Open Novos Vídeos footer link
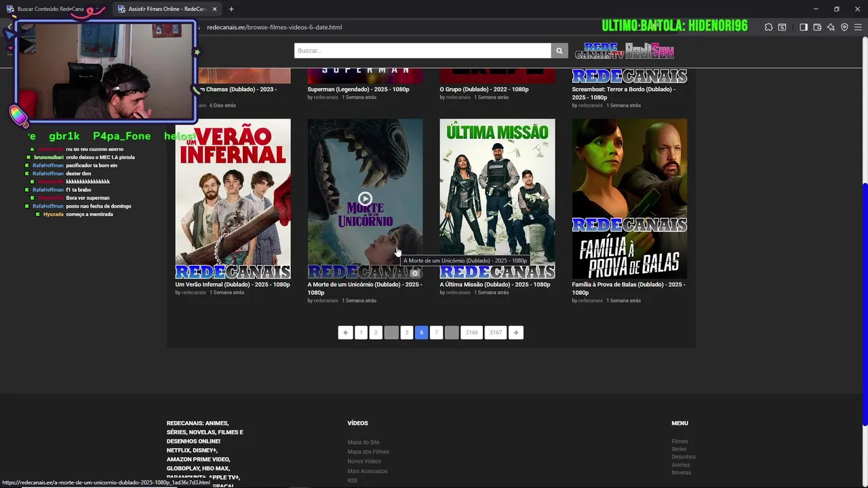The height and width of the screenshot is (488, 868). point(364,462)
